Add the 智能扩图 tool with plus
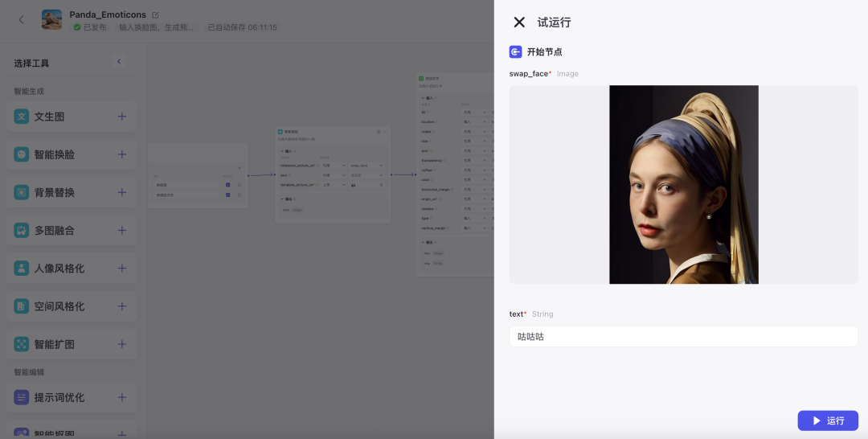 pos(122,344)
